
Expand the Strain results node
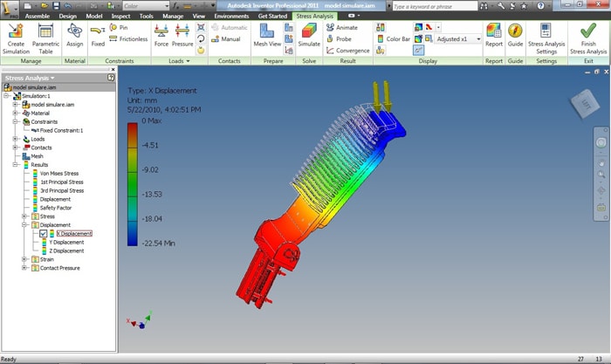(25, 259)
